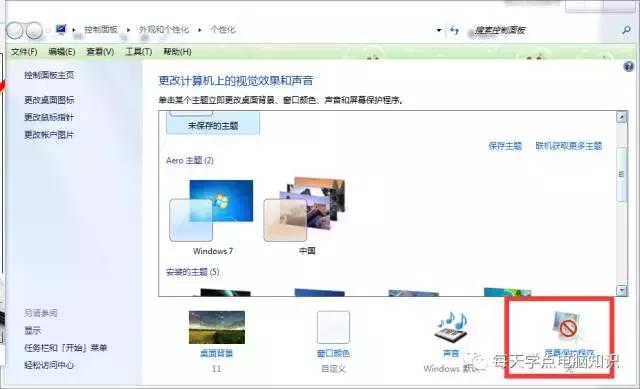Open the blue help question-mark icon

(x=629, y=67)
